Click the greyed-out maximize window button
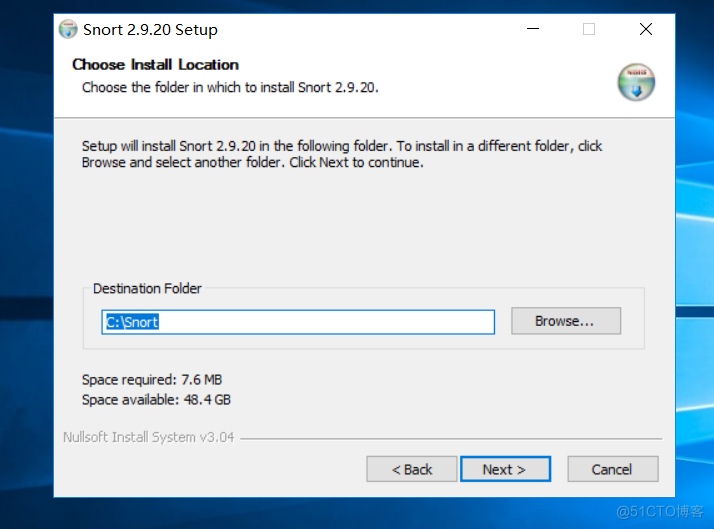 (588, 29)
